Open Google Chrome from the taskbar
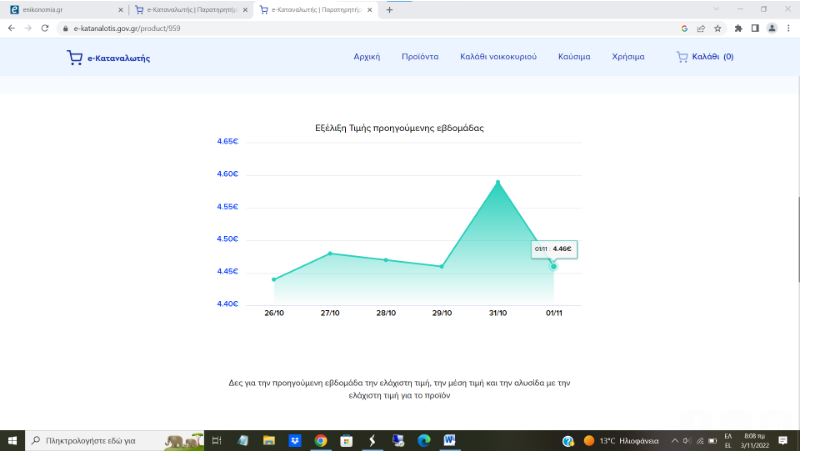 (320, 439)
